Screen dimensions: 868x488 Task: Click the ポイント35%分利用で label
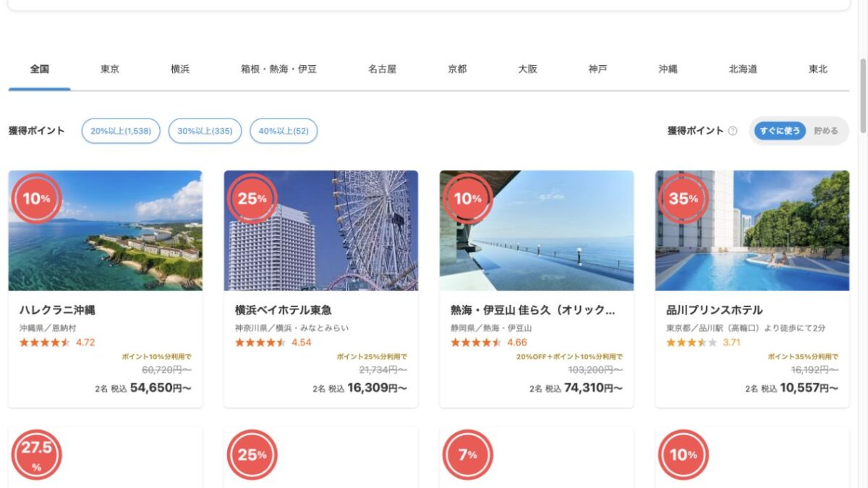point(803,357)
